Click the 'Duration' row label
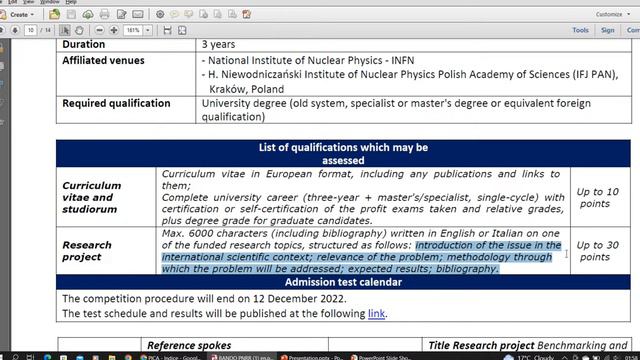 click(x=83, y=44)
